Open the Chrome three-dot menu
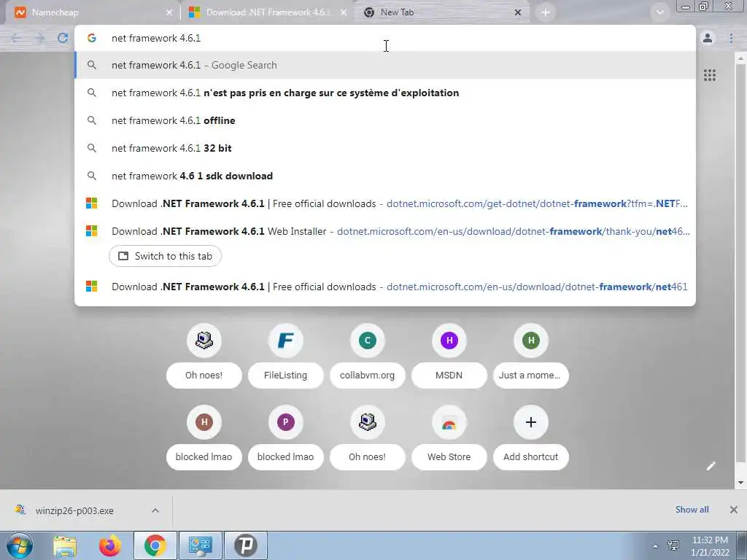The height and width of the screenshot is (560, 747). pyautogui.click(x=731, y=38)
